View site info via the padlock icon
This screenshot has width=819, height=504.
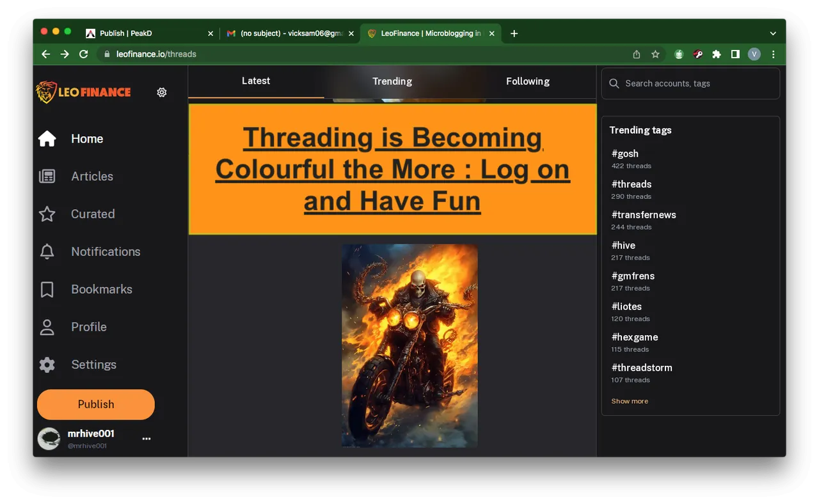tap(107, 54)
